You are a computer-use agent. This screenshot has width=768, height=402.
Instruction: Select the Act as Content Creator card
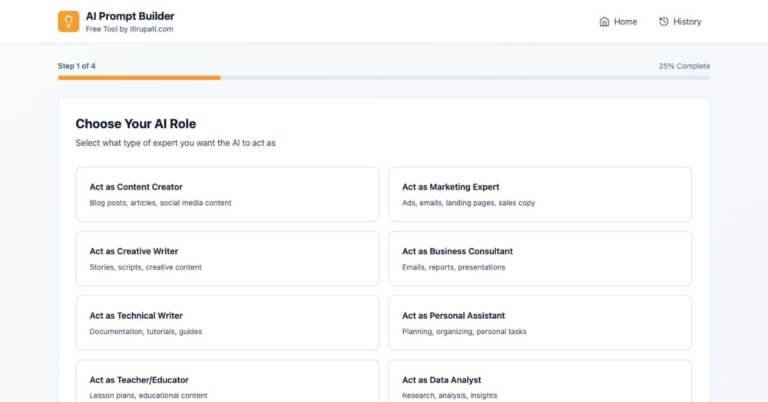coord(228,194)
